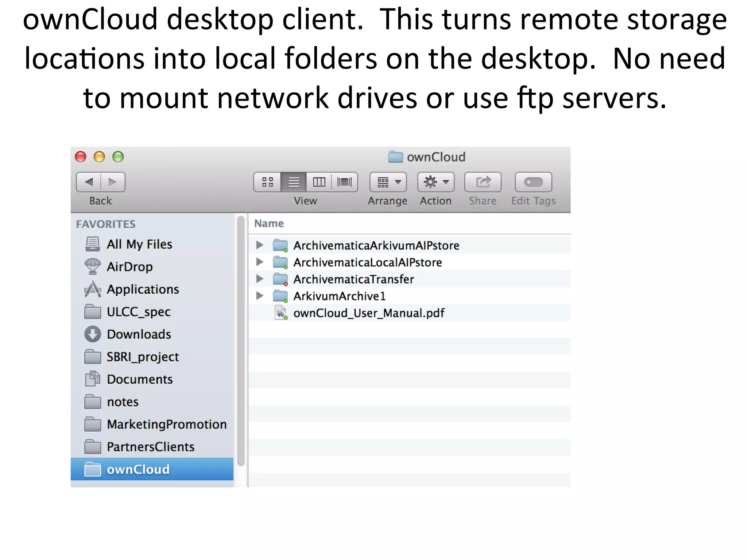Image resolution: width=747 pixels, height=560 pixels.
Task: Go forward with the right arrow button
Action: click(113, 182)
